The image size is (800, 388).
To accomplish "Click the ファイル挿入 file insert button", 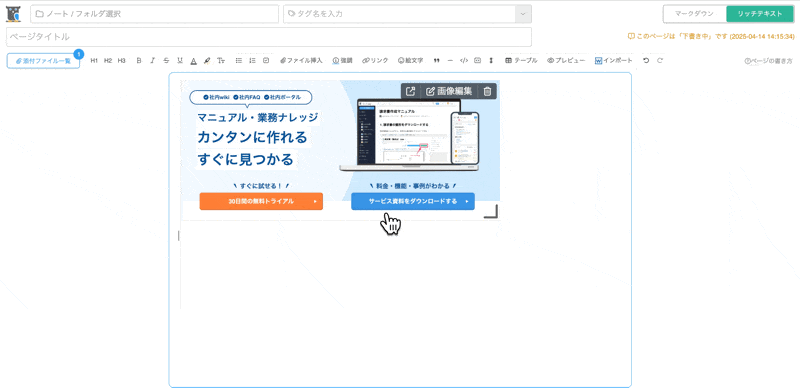I will (x=302, y=60).
